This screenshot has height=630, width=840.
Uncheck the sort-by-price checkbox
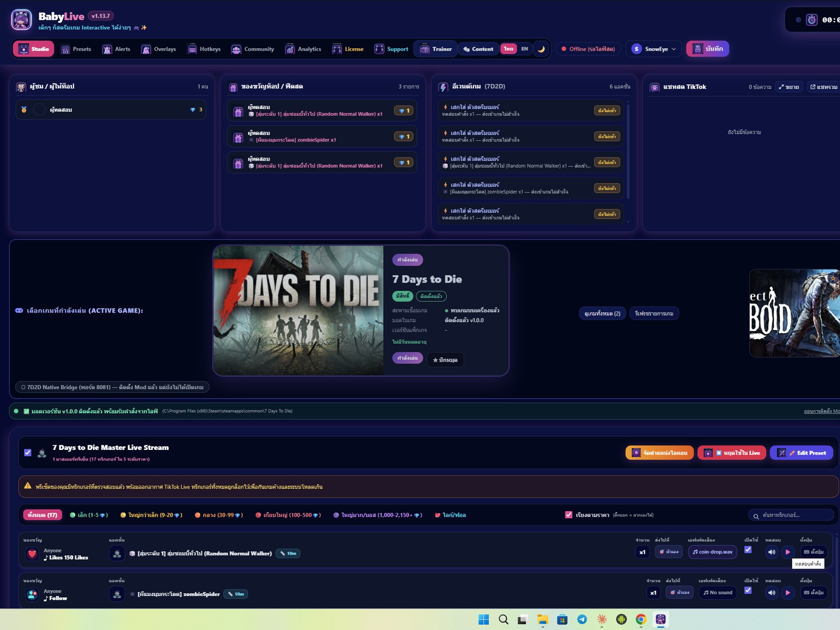tap(569, 514)
